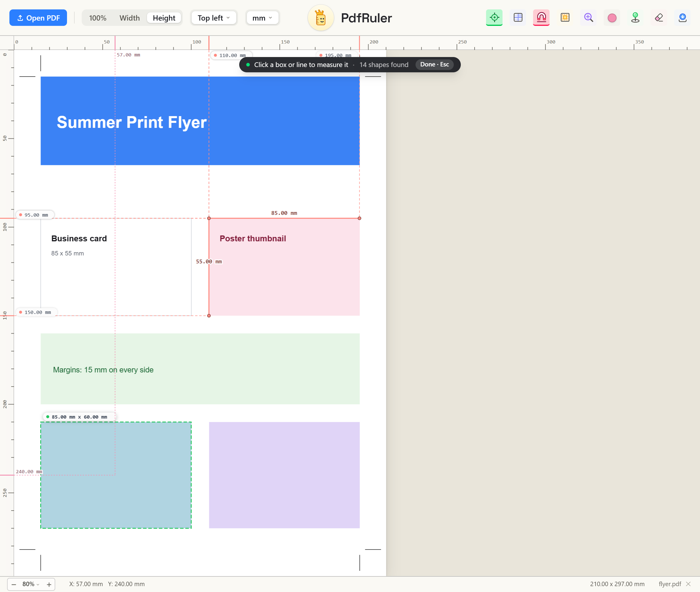
Task: Select the green pin marker tool
Action: click(635, 17)
